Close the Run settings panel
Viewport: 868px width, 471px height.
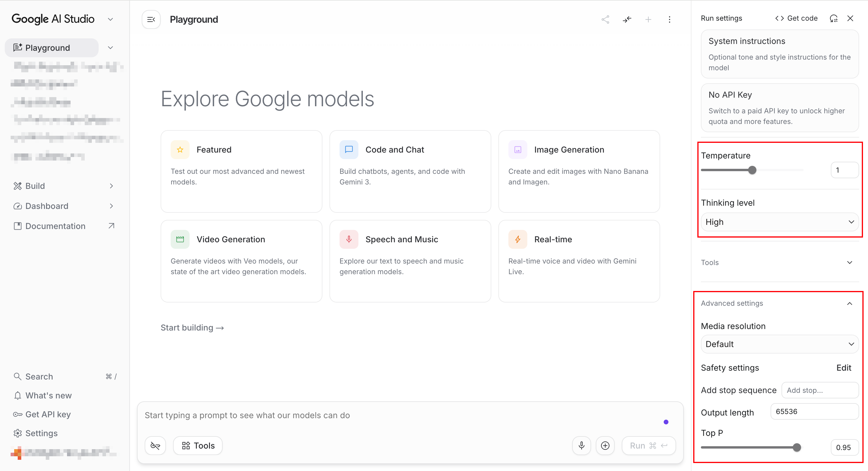click(850, 18)
